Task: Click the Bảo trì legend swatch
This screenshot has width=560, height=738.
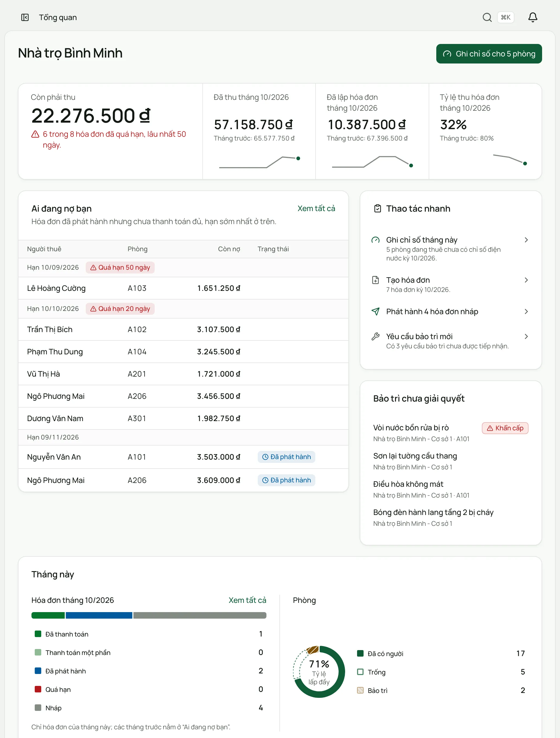Action: pyautogui.click(x=360, y=690)
